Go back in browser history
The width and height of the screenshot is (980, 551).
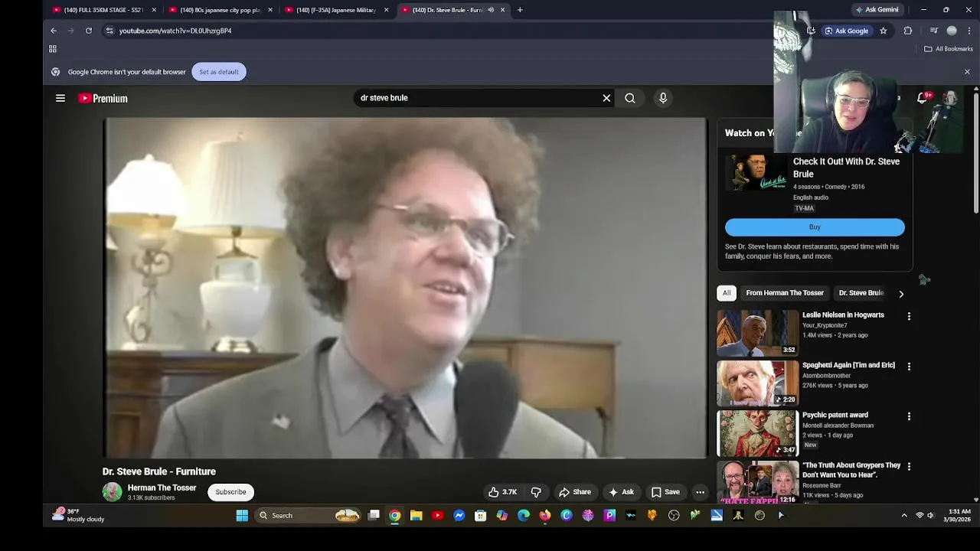[54, 31]
